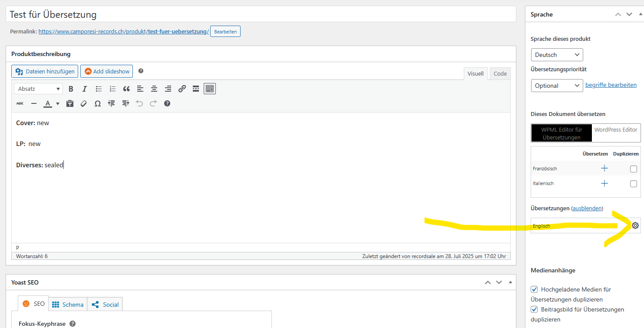Switch to Code editor tab
Image resolution: width=644 pixels, height=328 pixels.
pos(500,73)
